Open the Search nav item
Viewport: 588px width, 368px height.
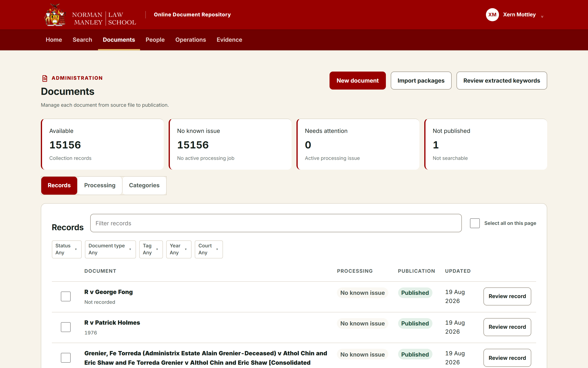(82, 40)
